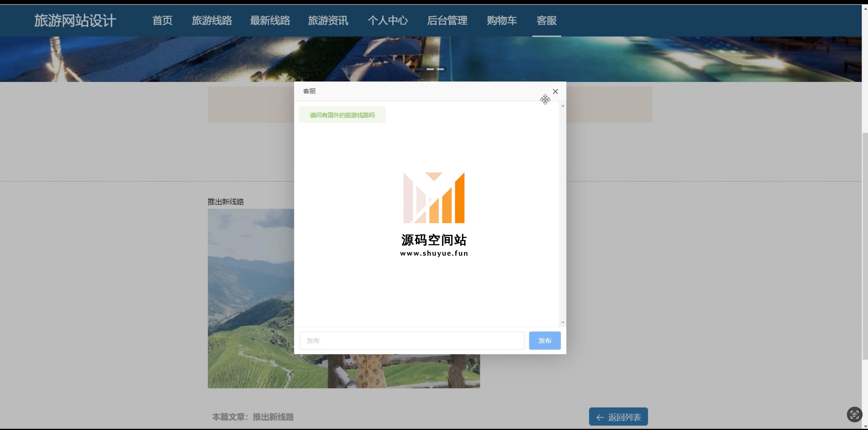The image size is (868, 430).
Task: Click the 本篇文章：推出新线路 text
Action: click(x=253, y=417)
